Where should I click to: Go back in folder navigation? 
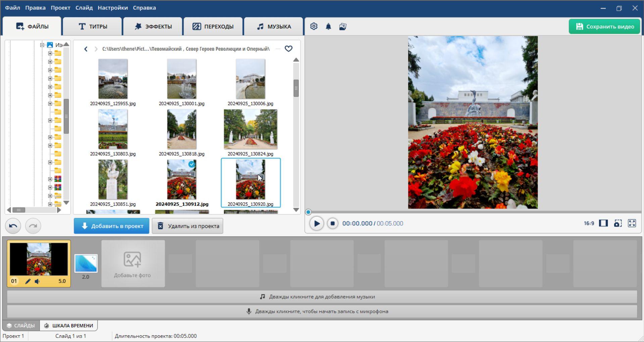[86, 49]
